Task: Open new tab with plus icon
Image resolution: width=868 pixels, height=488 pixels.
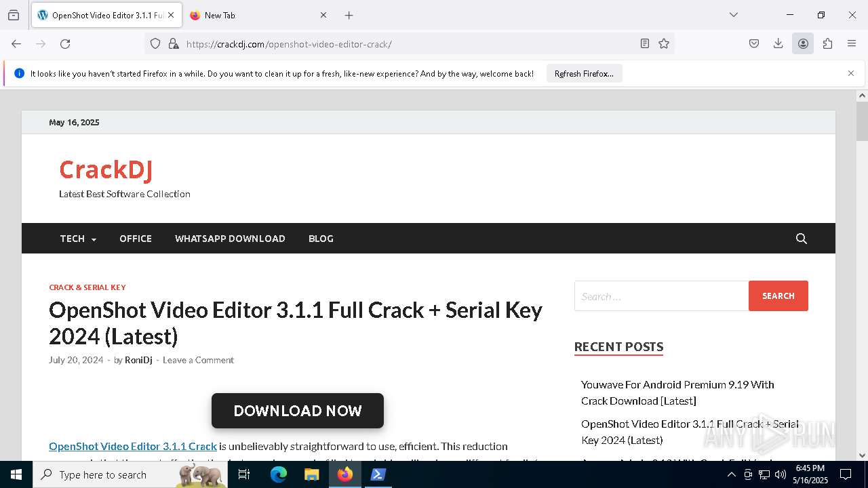Action: (x=349, y=15)
